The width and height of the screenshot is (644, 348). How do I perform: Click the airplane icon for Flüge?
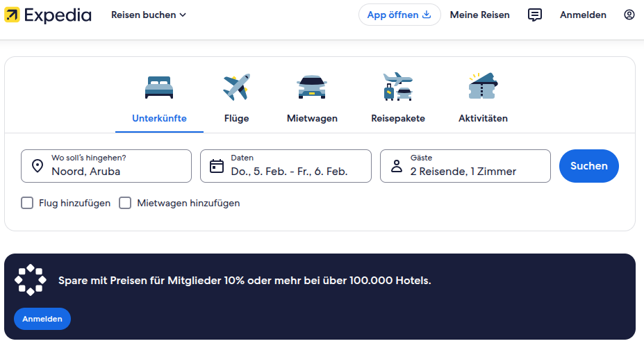coord(237,87)
